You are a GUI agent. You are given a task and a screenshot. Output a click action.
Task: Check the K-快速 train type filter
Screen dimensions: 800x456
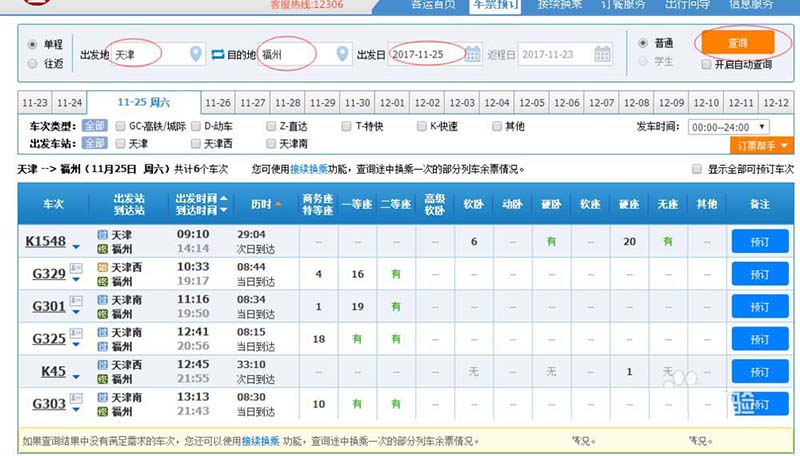[x=421, y=126]
